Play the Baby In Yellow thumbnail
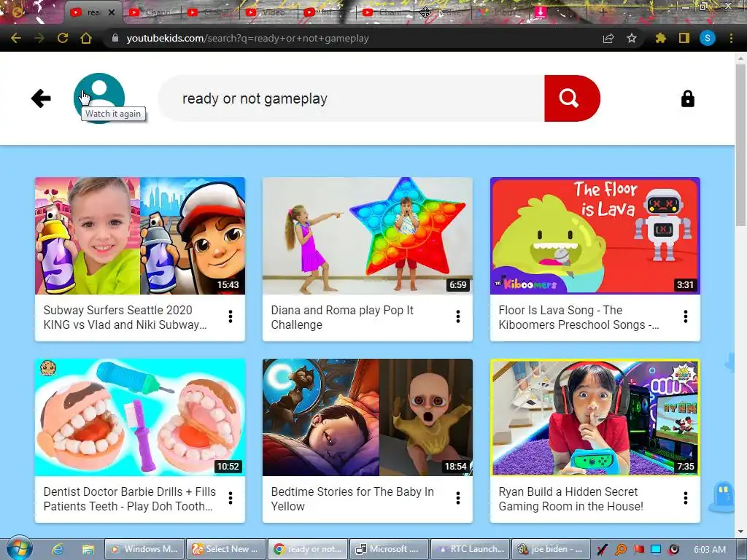 tap(368, 417)
